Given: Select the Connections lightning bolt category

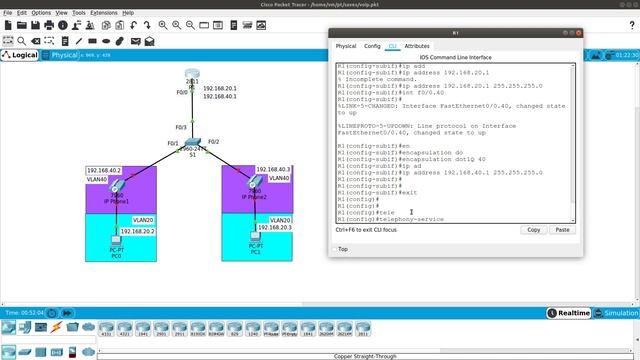Looking at the screenshot, I should pos(56,327).
